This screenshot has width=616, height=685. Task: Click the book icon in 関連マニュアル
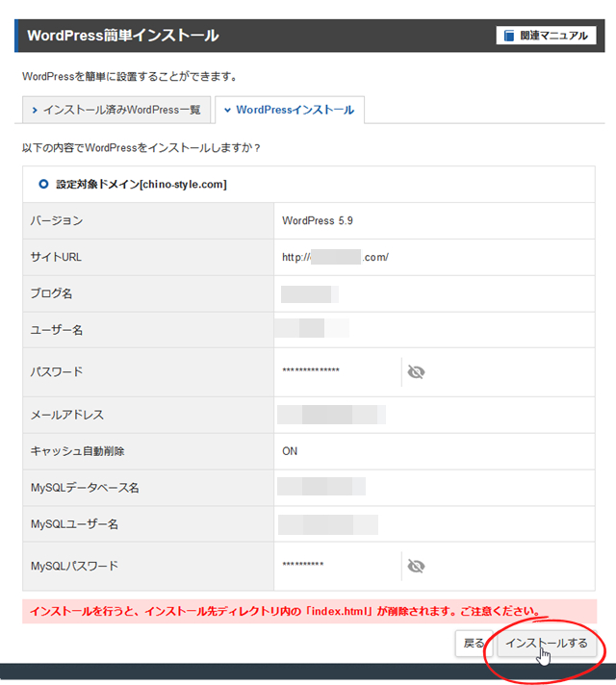click(x=509, y=36)
